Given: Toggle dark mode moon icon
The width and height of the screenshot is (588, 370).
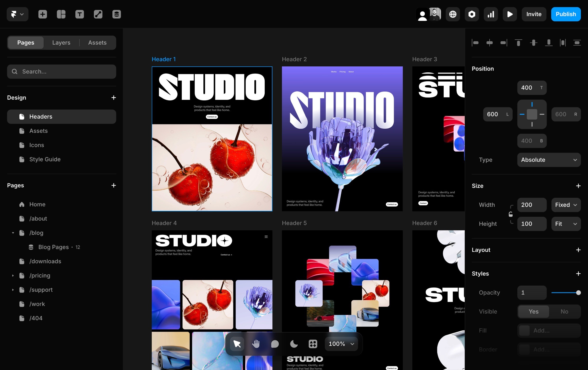Looking at the screenshot, I should click(x=294, y=344).
